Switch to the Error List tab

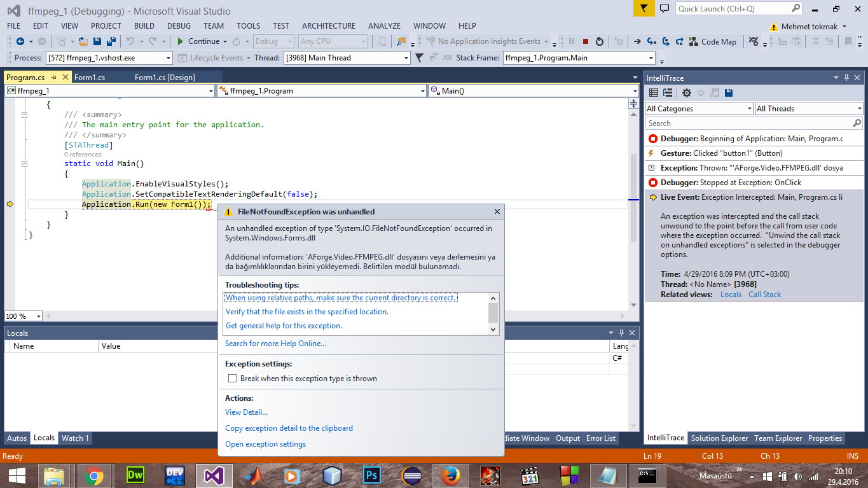pyautogui.click(x=601, y=438)
